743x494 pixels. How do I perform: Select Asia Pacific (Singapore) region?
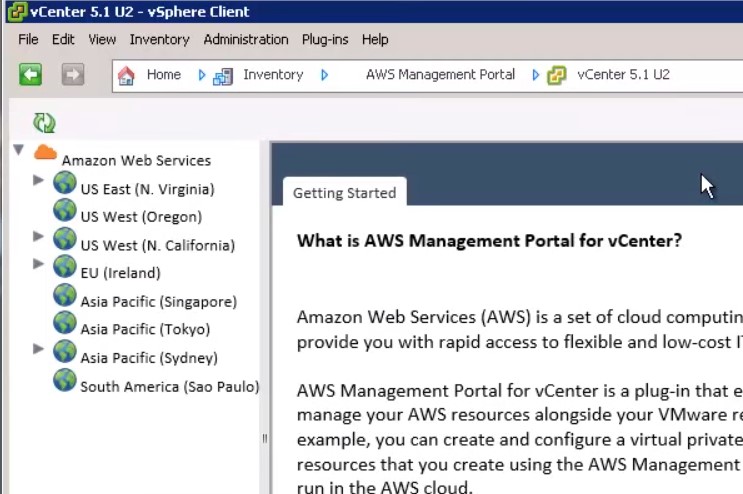point(159,301)
